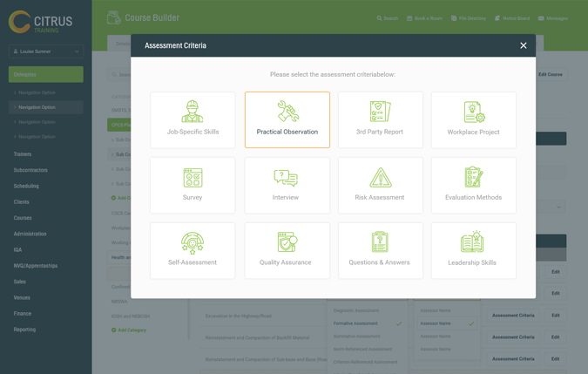
Task: Click the Risk Assessment label
Action: [380, 197]
